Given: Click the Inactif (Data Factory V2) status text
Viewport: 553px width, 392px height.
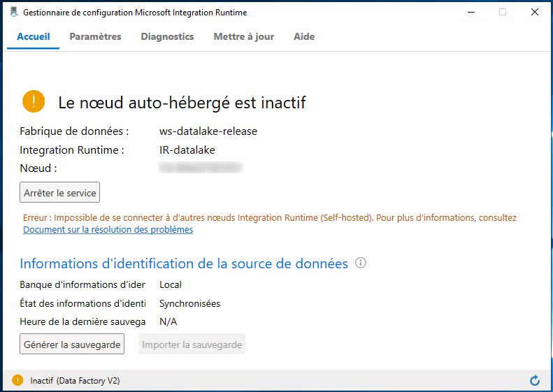Looking at the screenshot, I should [75, 381].
